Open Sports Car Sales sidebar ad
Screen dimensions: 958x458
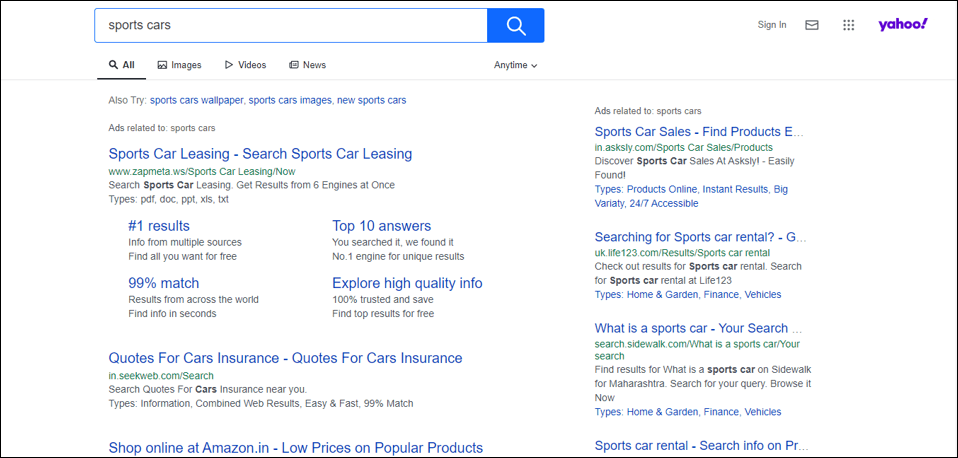coord(699,132)
